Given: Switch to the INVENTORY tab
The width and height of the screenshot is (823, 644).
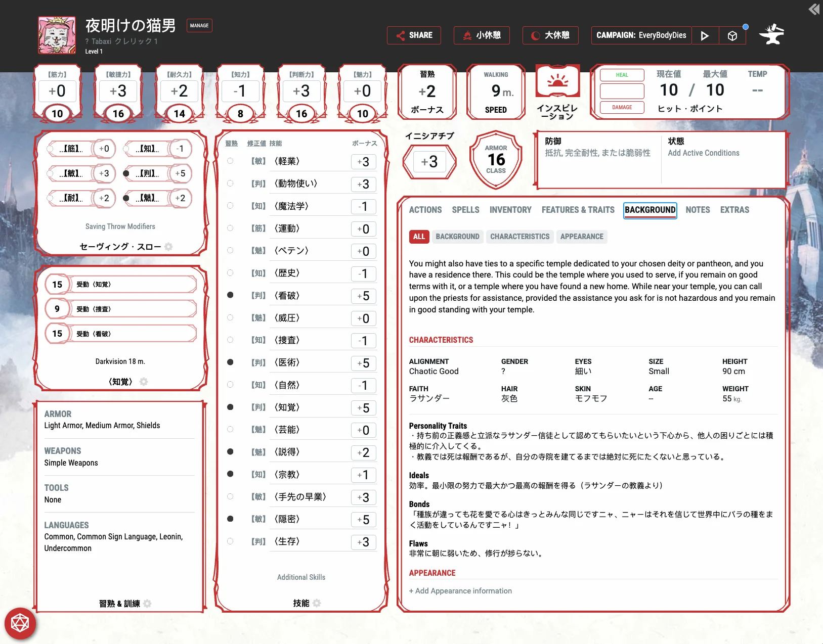Looking at the screenshot, I should tap(510, 210).
